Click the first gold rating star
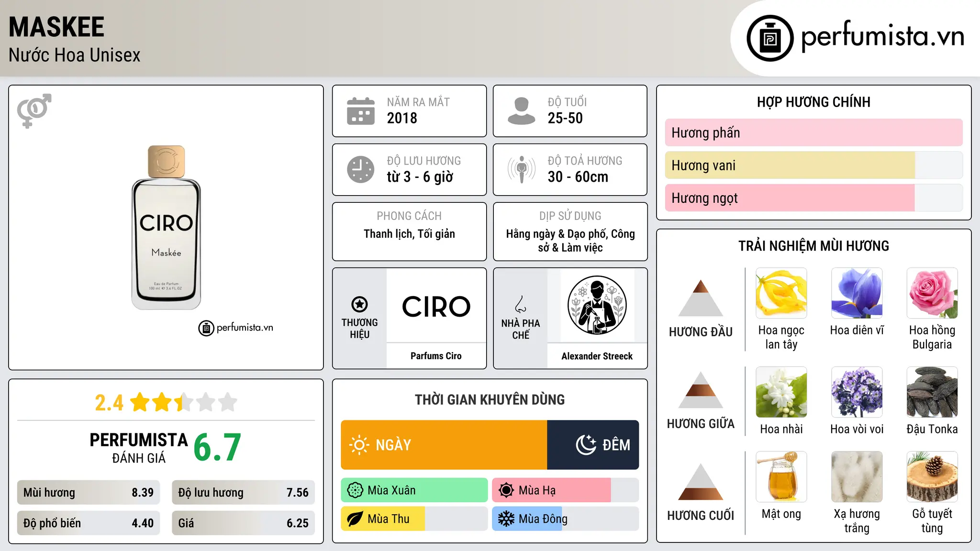980x551 pixels. pos(140,402)
